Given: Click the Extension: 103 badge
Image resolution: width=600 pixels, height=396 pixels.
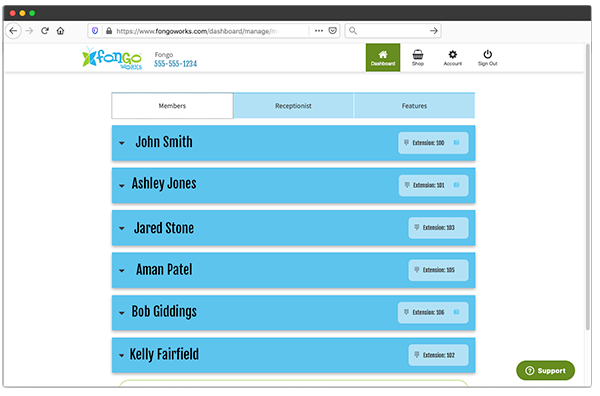Looking at the screenshot, I should click(439, 228).
